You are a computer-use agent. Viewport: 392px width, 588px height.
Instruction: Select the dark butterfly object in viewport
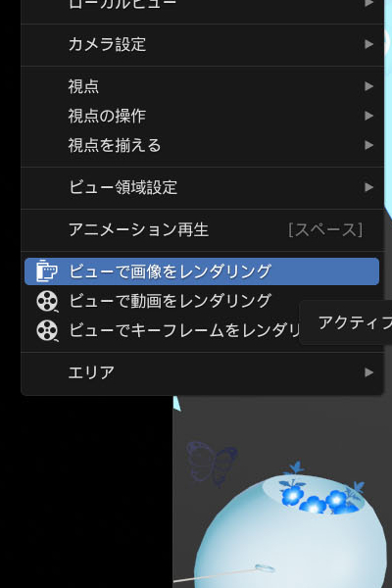212,464
